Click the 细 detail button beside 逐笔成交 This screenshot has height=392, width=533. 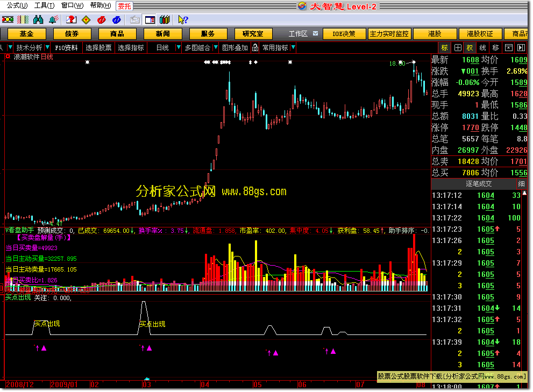coord(522,183)
